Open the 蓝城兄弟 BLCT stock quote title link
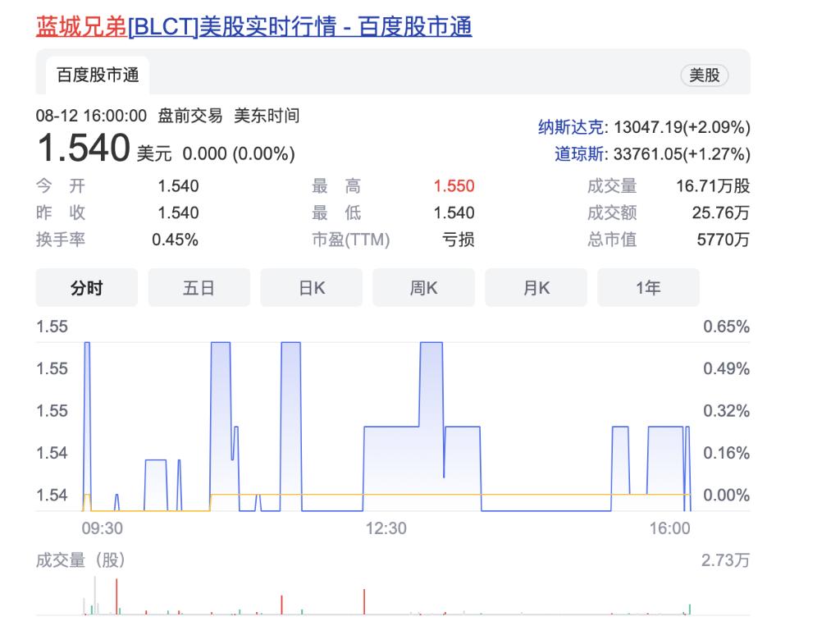Viewport: 840px width, 626px height. pos(253,26)
